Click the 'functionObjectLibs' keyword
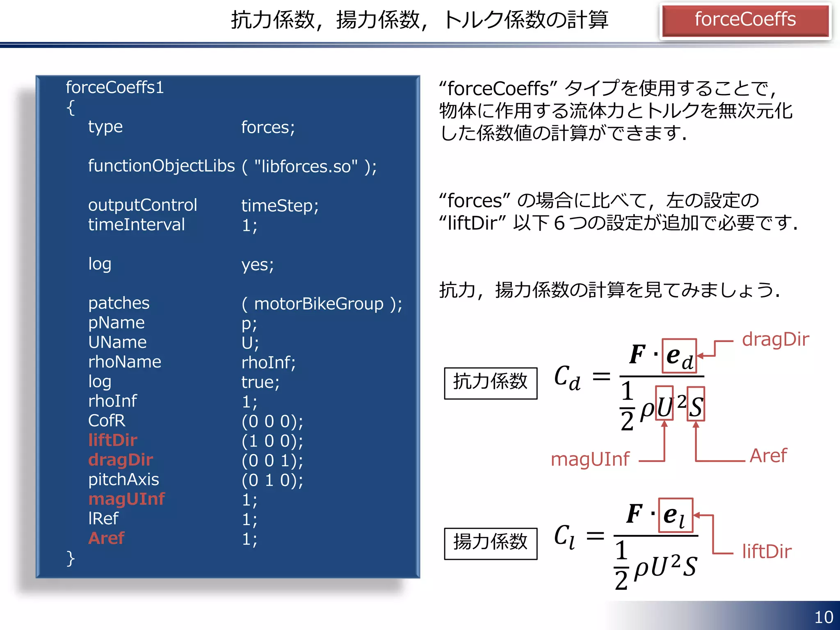The width and height of the screenshot is (840, 630). tap(162, 166)
